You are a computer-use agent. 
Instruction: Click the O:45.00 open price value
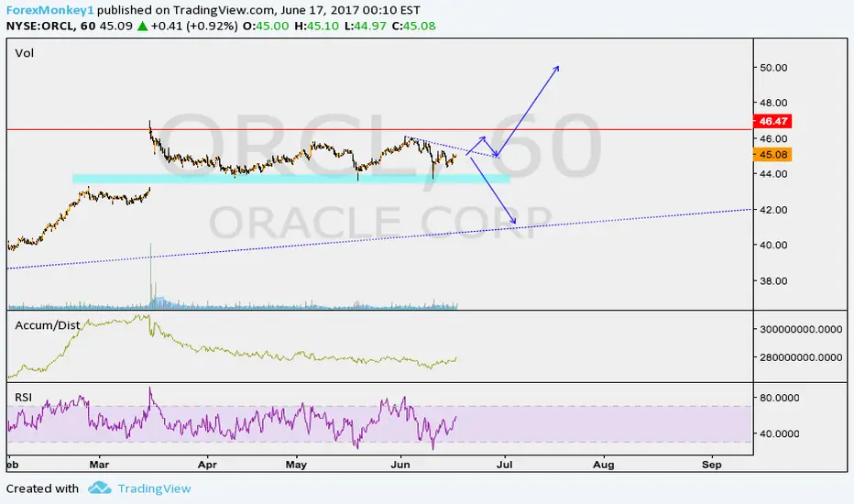266,26
